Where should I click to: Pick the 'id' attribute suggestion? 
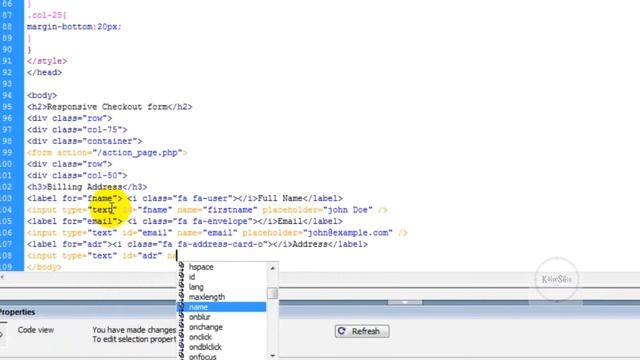pos(222,277)
